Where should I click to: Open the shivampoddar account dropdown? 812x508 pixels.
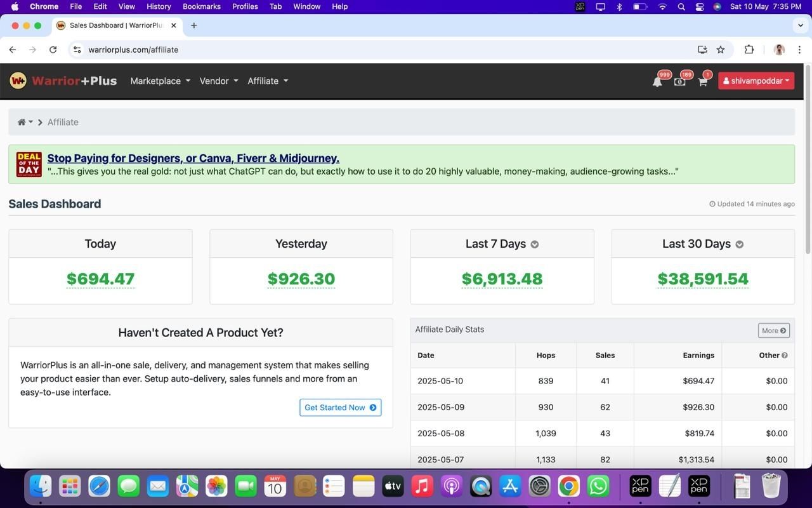[x=756, y=81]
